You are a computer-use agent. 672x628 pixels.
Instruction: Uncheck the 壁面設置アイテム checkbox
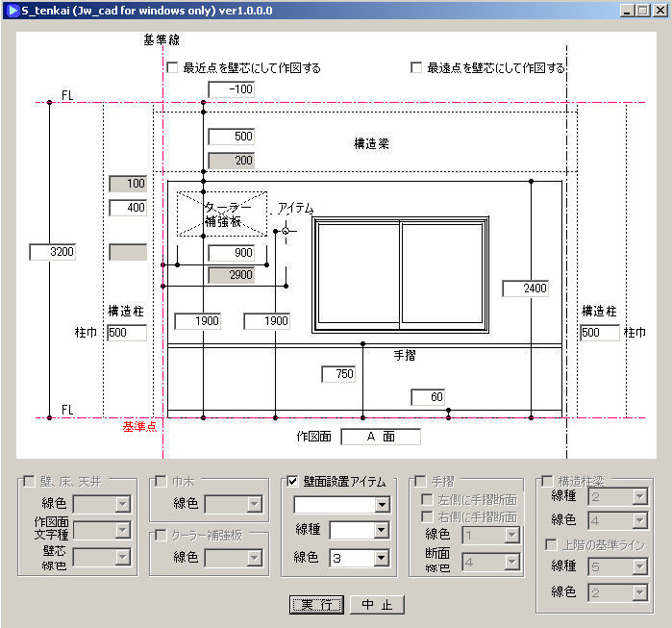pos(293,482)
